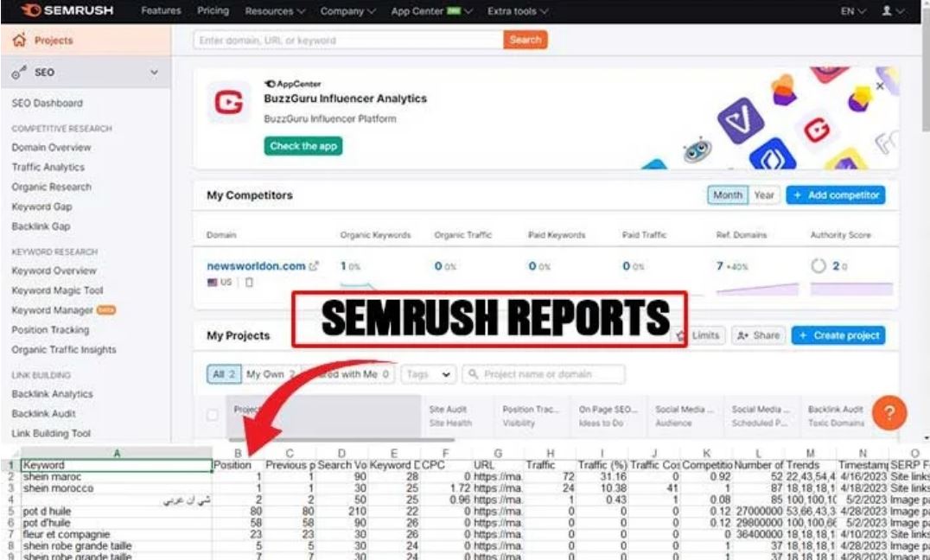Click the project name search field
This screenshot has height=560, width=930.
pyautogui.click(x=543, y=373)
